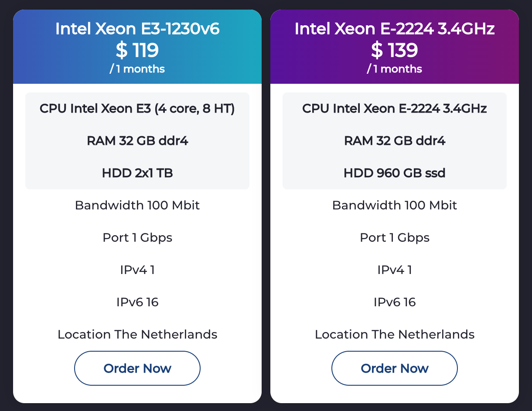Select the Intel Xeon E-2224 3.4GHz title
The width and height of the screenshot is (532, 411).
click(395, 29)
